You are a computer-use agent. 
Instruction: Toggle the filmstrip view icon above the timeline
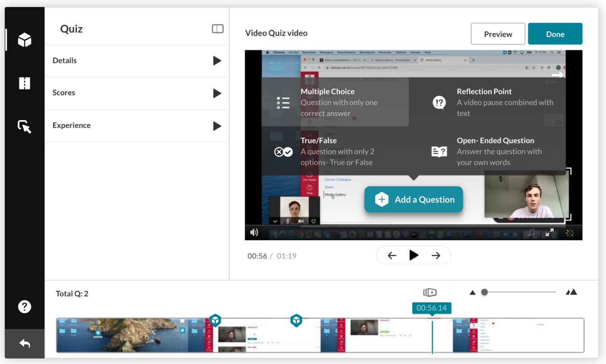point(430,292)
